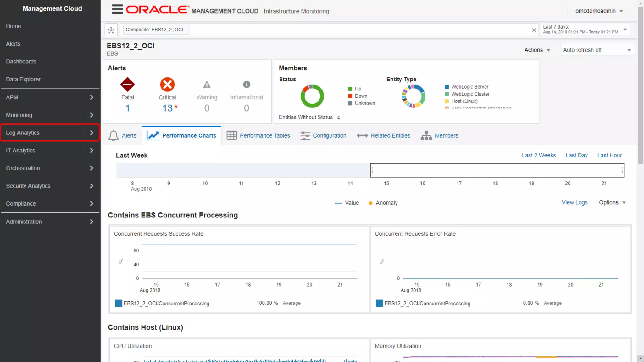Click the timeline selection window right handle
The image size is (644, 362).
click(622, 170)
